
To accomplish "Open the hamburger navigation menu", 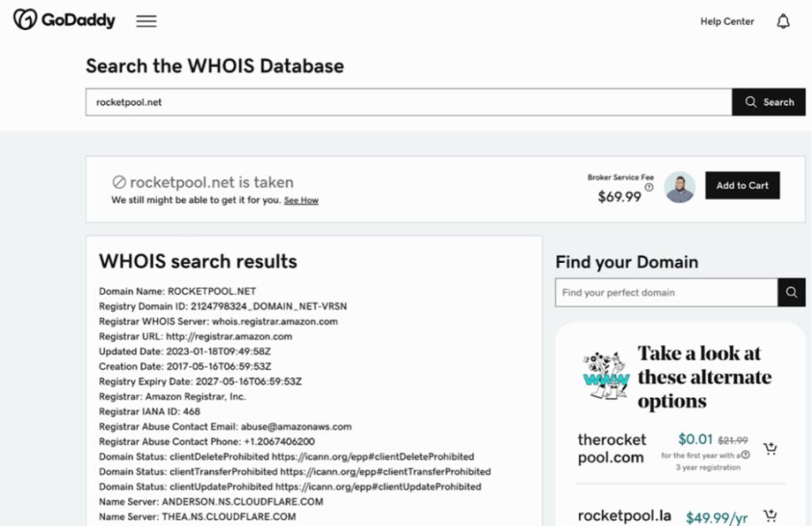I will point(146,21).
